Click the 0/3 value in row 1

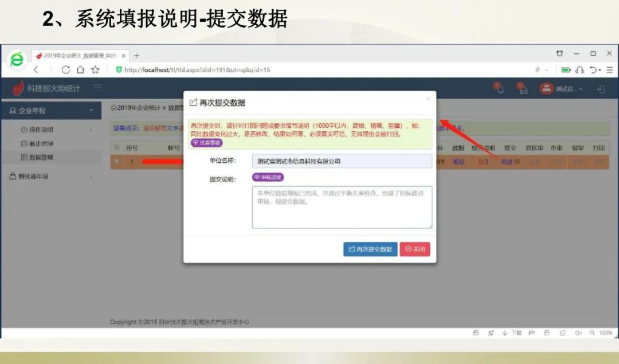pos(483,162)
